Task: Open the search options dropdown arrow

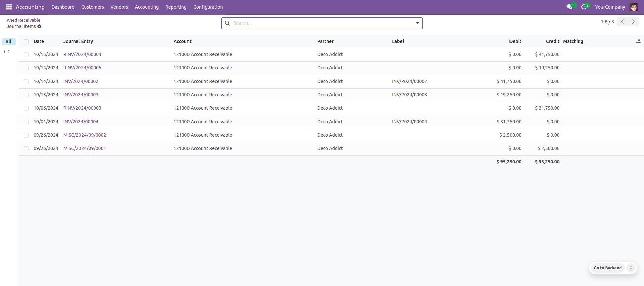Action: [417, 23]
